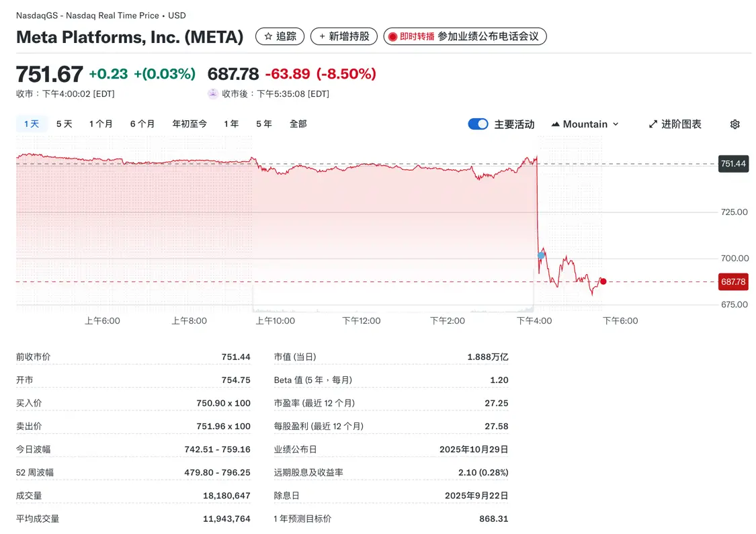Click the 新增持股 button
756x534 pixels.
(343, 36)
